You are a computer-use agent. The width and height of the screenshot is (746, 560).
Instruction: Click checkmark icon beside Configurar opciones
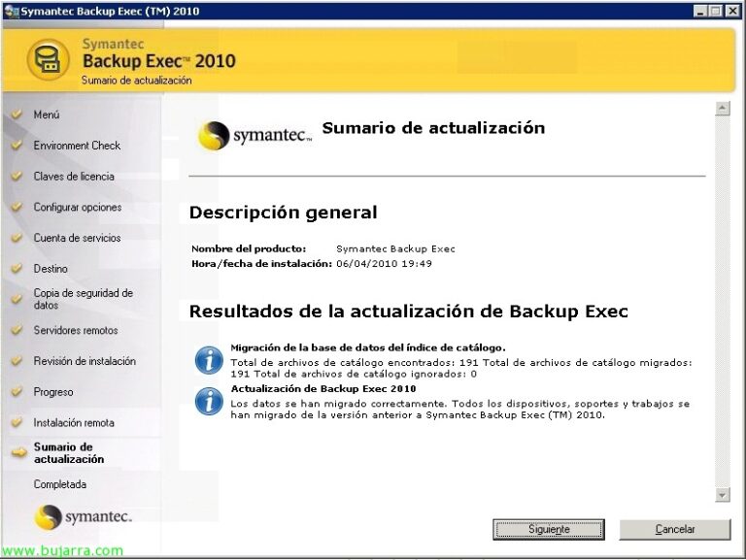click(17, 207)
